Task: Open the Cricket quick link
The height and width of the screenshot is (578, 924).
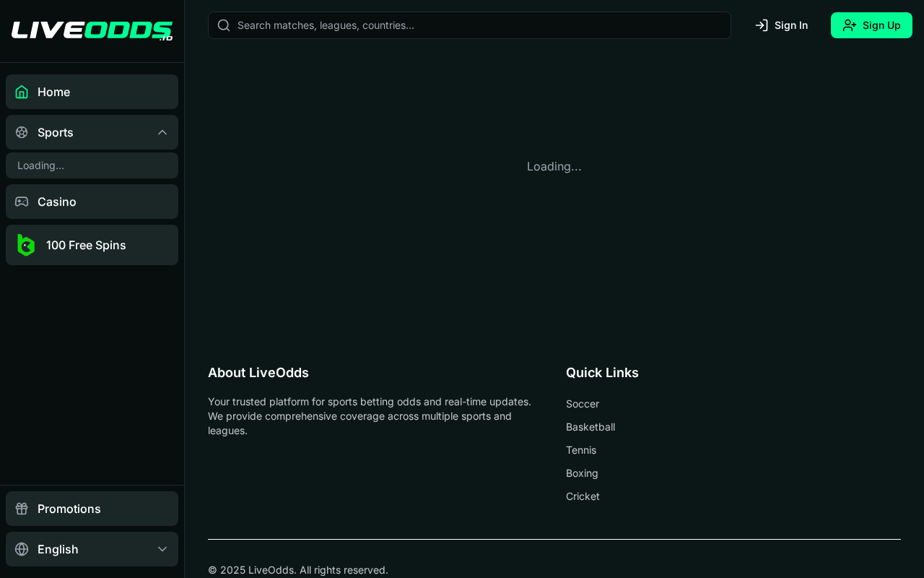Action: coord(583,496)
